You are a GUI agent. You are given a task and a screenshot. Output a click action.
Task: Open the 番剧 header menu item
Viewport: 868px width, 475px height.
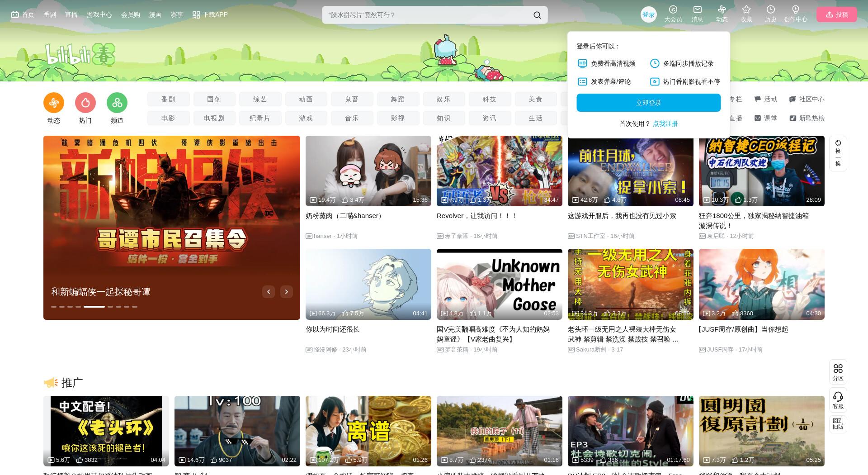50,14
